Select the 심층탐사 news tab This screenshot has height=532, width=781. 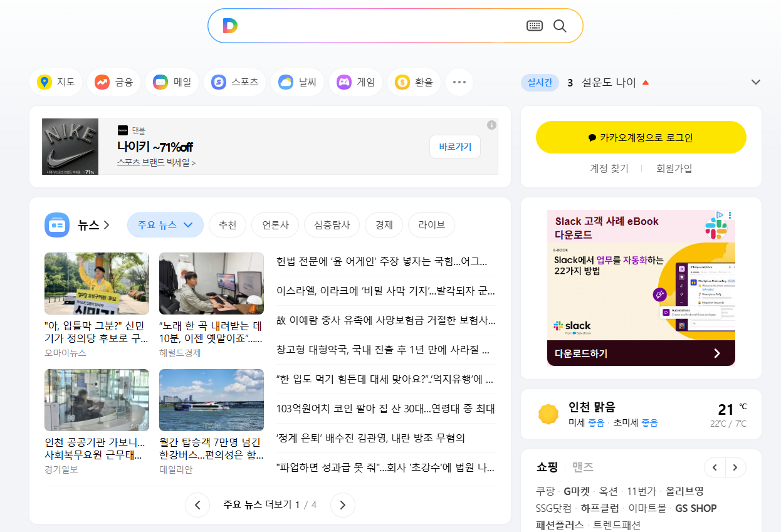pos(332,225)
